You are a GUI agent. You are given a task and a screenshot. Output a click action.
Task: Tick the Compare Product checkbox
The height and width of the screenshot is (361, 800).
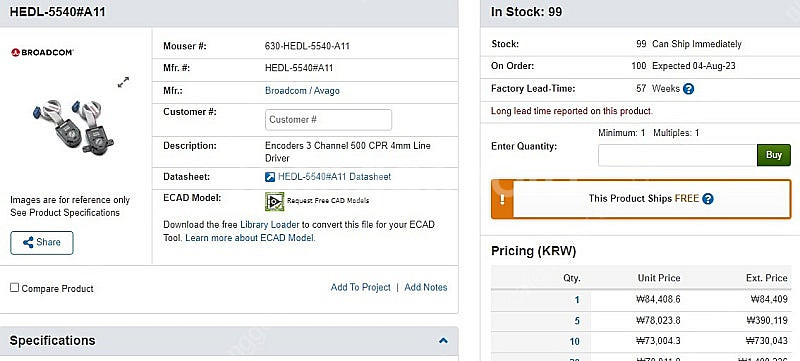[x=15, y=288]
